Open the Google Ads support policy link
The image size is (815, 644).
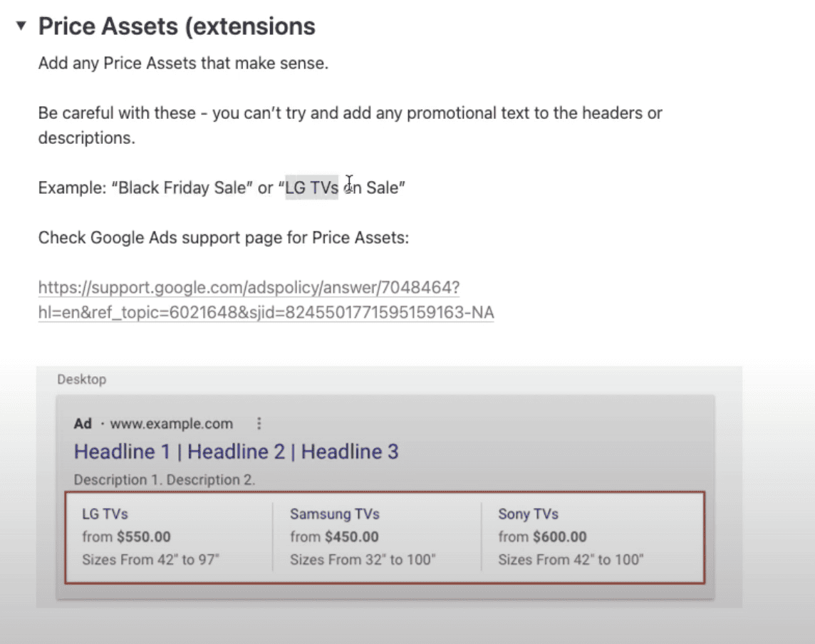point(266,300)
